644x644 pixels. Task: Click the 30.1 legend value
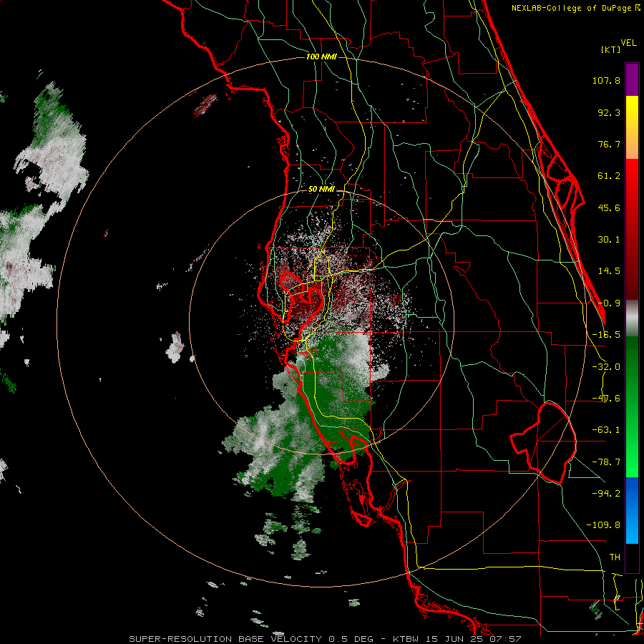point(609,240)
